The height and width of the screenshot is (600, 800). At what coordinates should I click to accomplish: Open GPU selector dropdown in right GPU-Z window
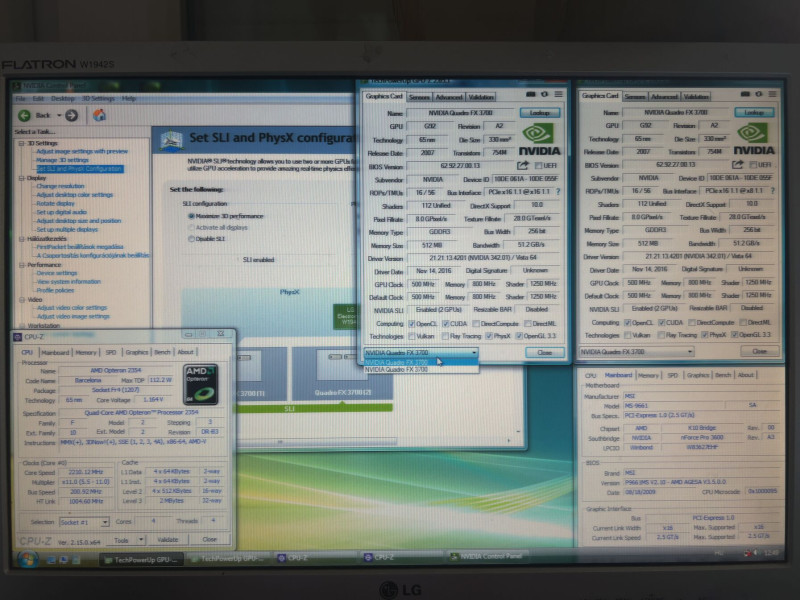click(x=636, y=352)
